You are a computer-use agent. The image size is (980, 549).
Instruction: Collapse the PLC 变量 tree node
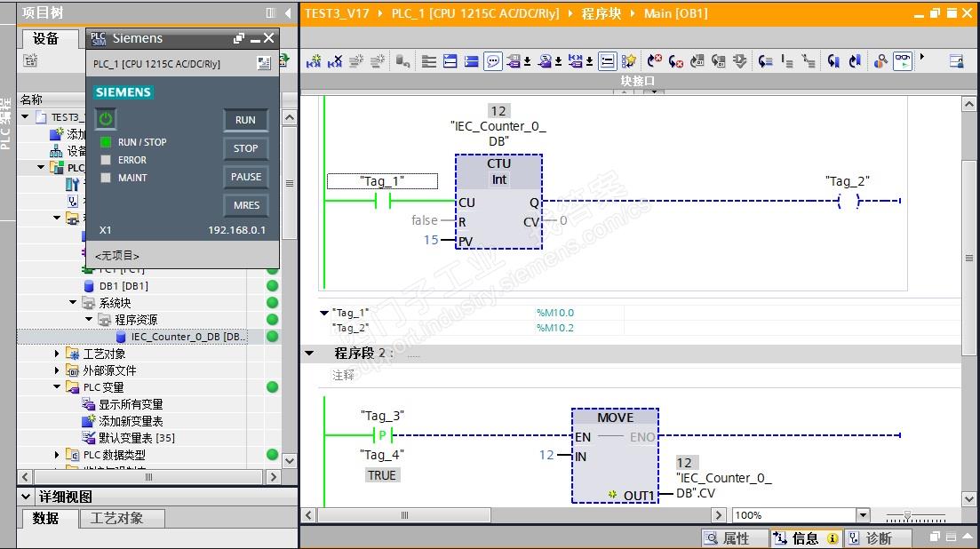coord(57,386)
